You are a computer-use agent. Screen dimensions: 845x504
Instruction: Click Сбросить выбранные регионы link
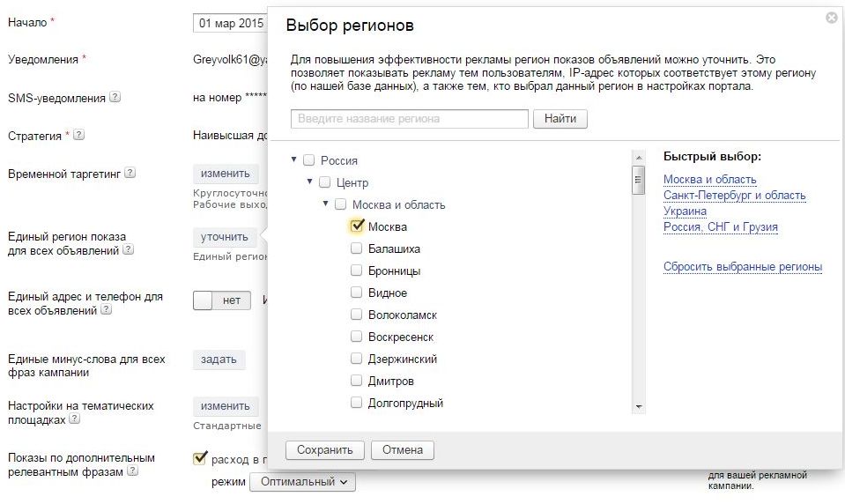pos(743,266)
